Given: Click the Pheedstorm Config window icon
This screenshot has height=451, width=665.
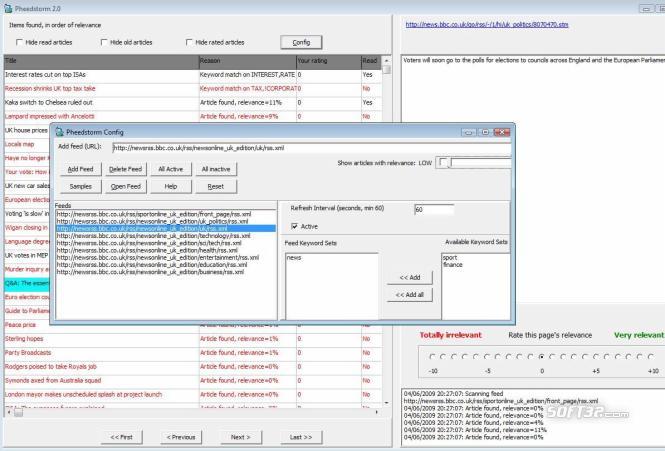Looking at the screenshot, I should 60,132.
